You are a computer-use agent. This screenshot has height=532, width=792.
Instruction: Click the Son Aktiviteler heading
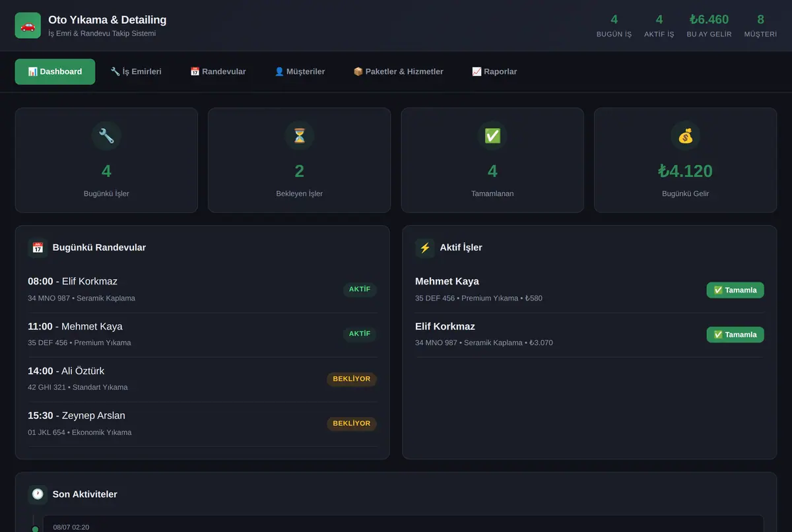pyautogui.click(x=85, y=494)
